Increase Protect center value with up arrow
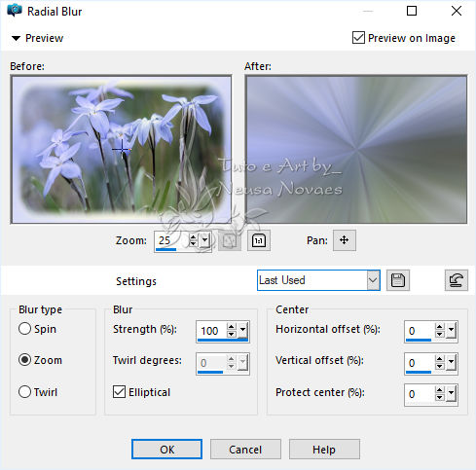This screenshot has height=470, width=476. click(x=439, y=390)
